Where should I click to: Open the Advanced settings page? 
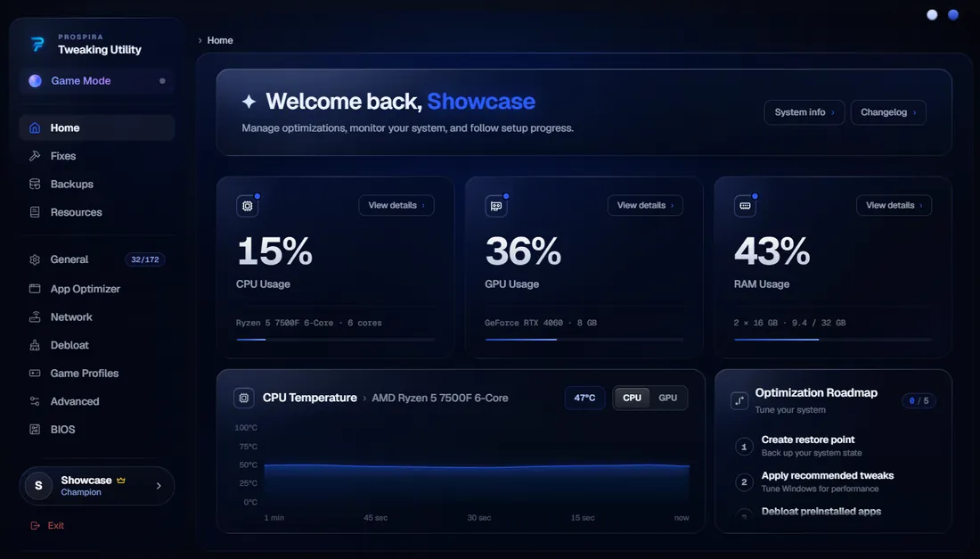[97, 401]
